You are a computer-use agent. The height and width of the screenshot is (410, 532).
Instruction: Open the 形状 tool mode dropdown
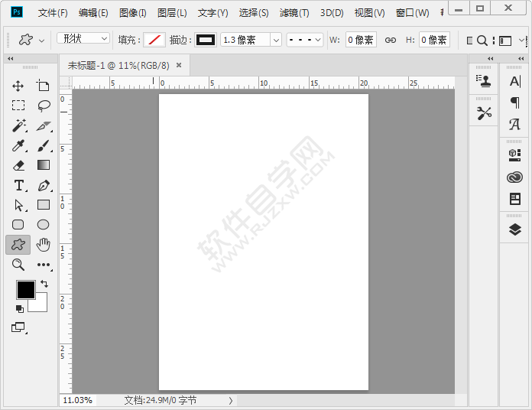pyautogui.click(x=83, y=39)
